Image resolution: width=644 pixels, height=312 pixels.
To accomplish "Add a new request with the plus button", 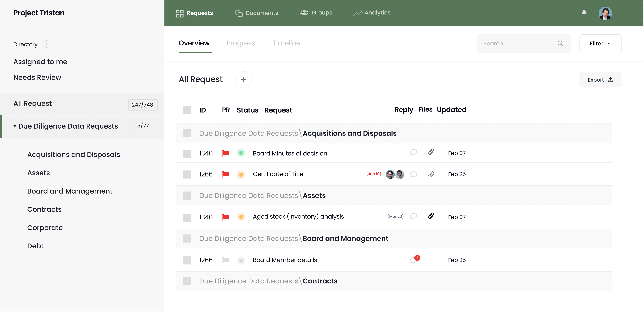I will pos(243,79).
